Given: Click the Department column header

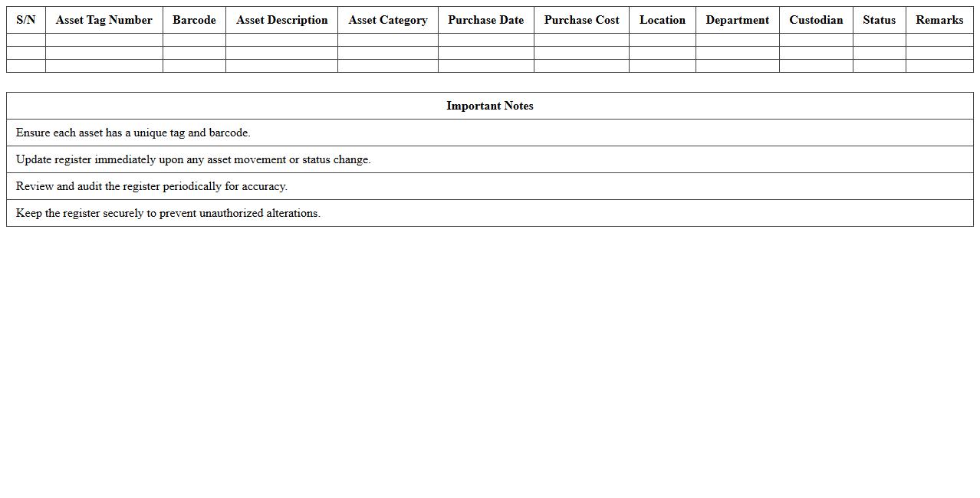Looking at the screenshot, I should pyautogui.click(x=737, y=20).
